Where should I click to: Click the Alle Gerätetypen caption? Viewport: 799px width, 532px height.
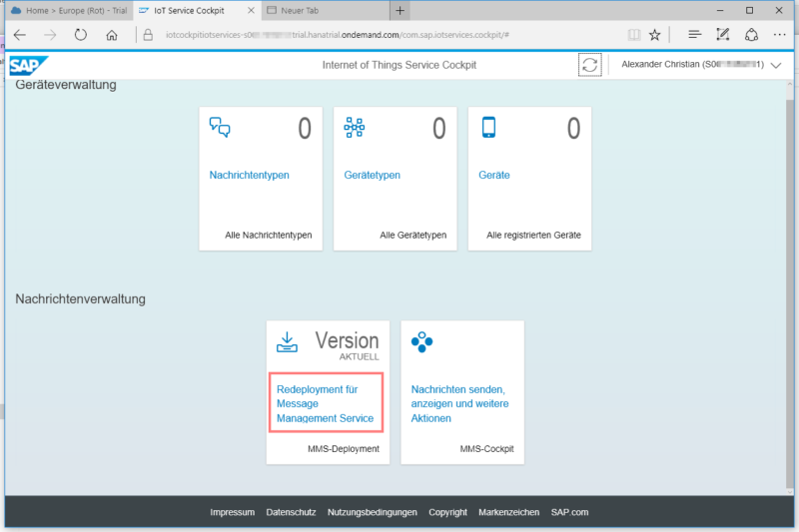click(413, 236)
